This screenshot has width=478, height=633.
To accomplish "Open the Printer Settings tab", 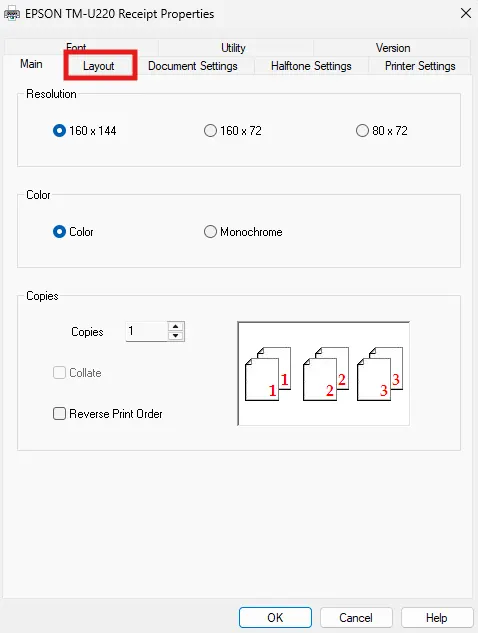I will tap(420, 66).
